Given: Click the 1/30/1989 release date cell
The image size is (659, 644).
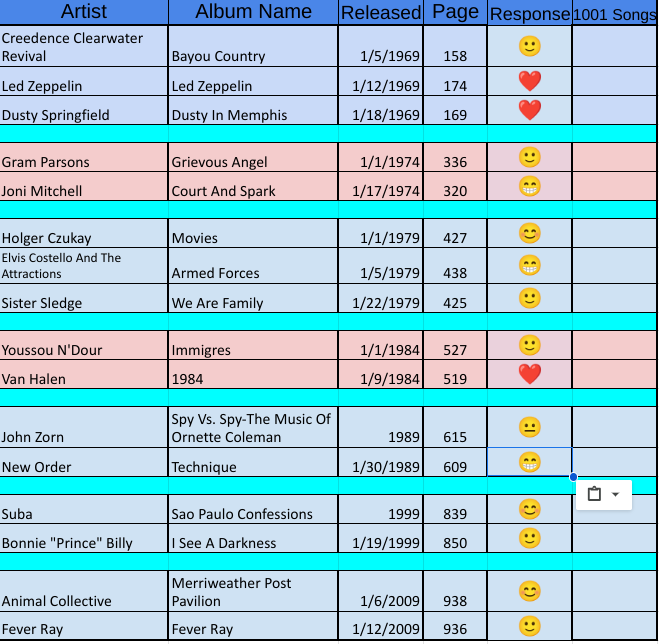Looking at the screenshot, I should click(381, 462).
